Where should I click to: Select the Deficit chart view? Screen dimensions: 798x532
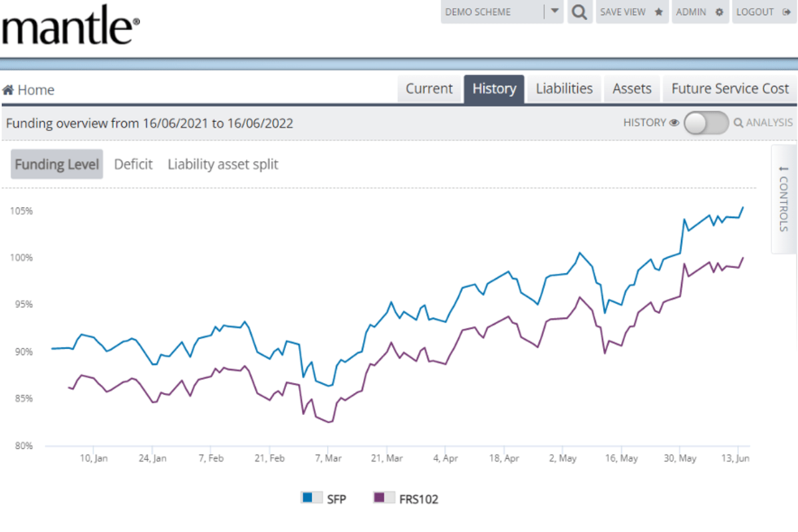pos(133,164)
